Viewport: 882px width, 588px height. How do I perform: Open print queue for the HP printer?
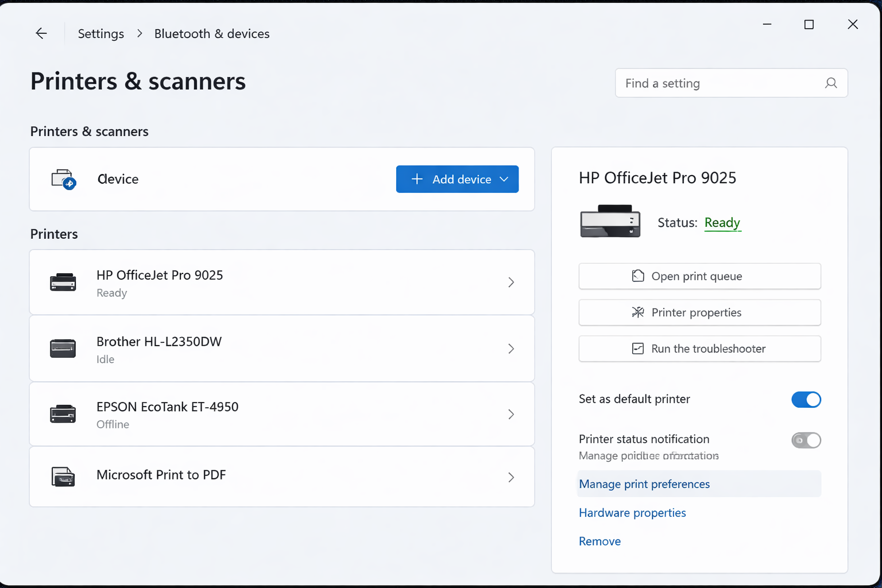[699, 276]
